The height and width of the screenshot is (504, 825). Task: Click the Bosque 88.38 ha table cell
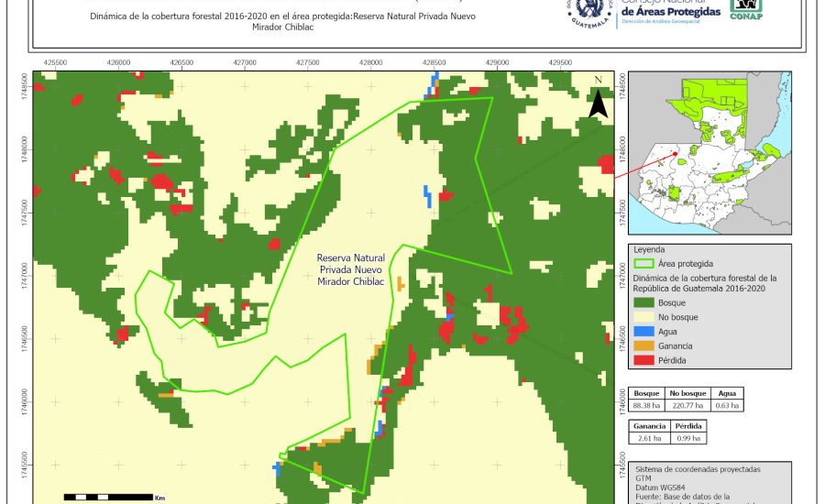[x=646, y=404]
